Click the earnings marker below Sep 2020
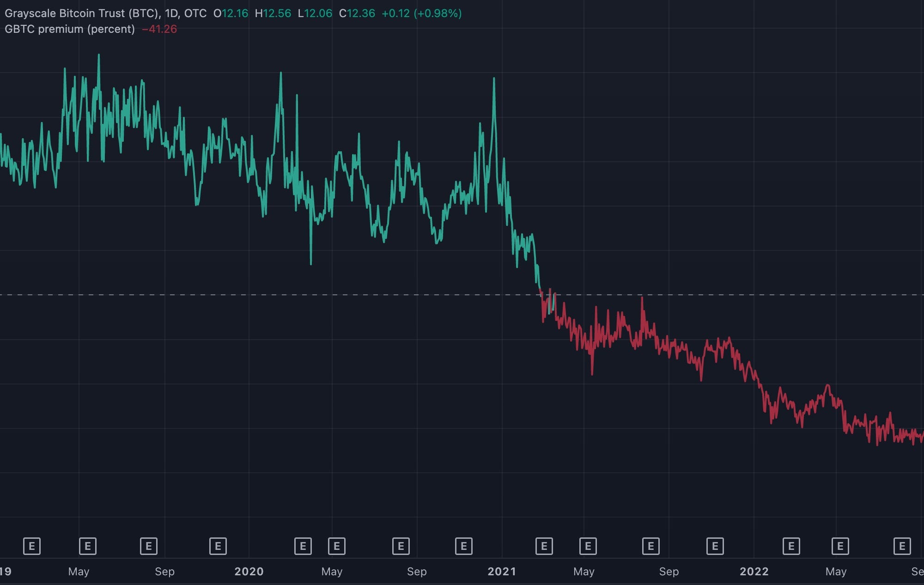Viewport: 924px width, 585px height. [401, 546]
